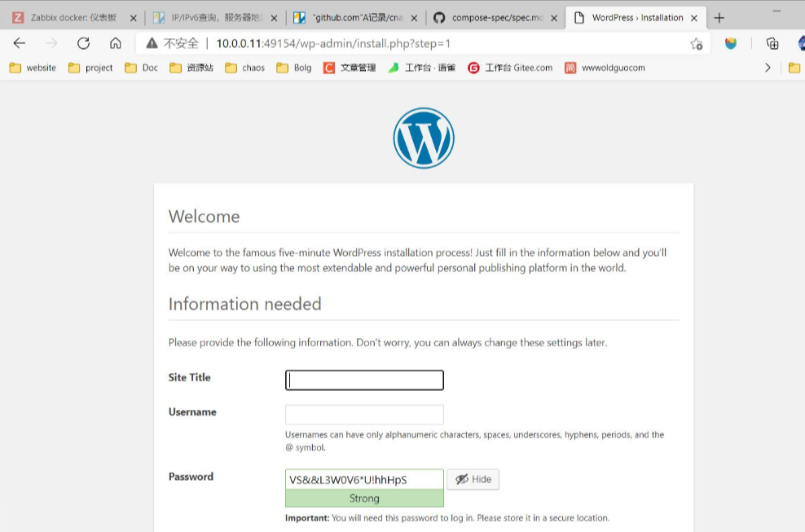Close the WordPress Installation tab
The height and width of the screenshot is (532, 805).
click(694, 18)
